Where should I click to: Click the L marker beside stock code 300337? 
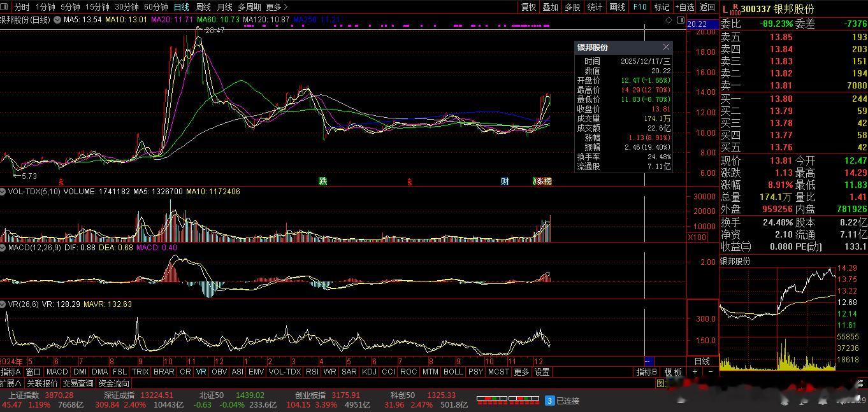click(725, 9)
